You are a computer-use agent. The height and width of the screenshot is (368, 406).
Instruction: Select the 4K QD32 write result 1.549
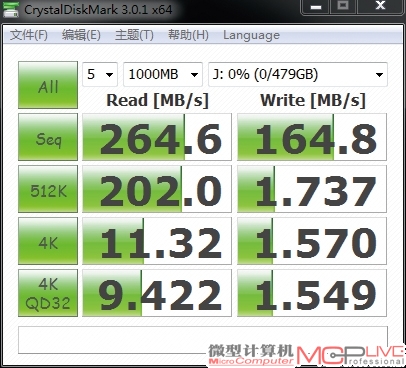tap(312, 293)
